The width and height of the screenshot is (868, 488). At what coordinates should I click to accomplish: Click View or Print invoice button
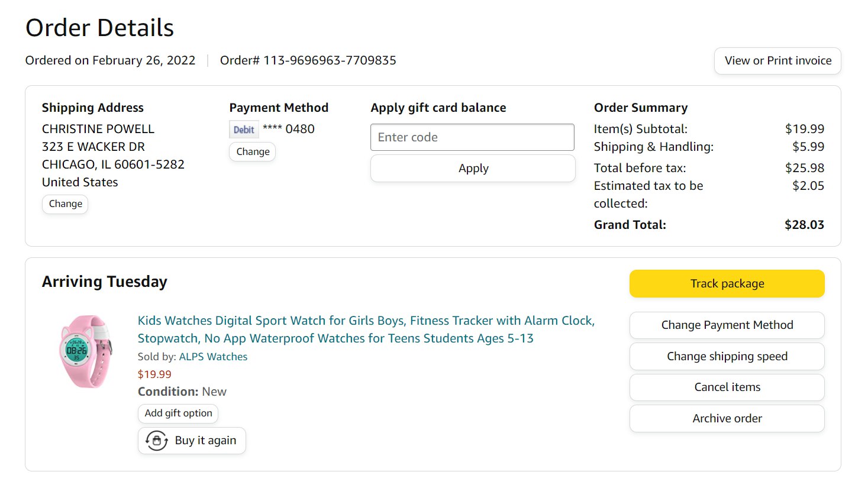tap(777, 61)
